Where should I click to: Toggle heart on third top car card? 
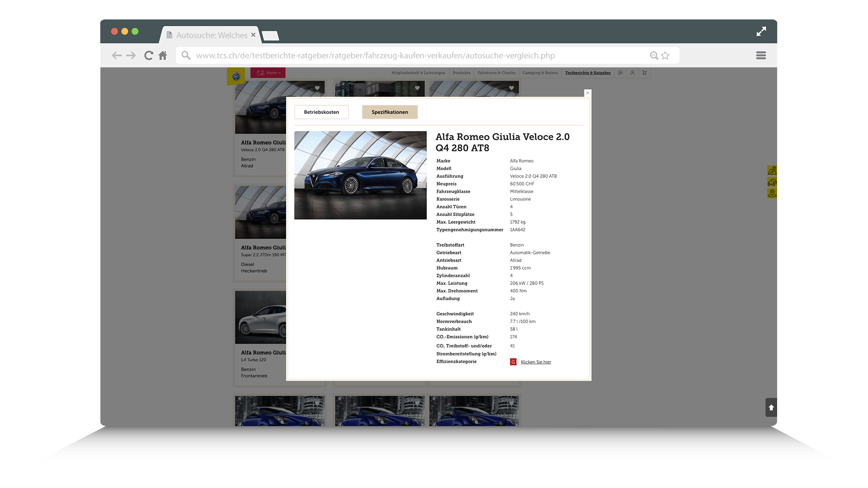coord(511,88)
